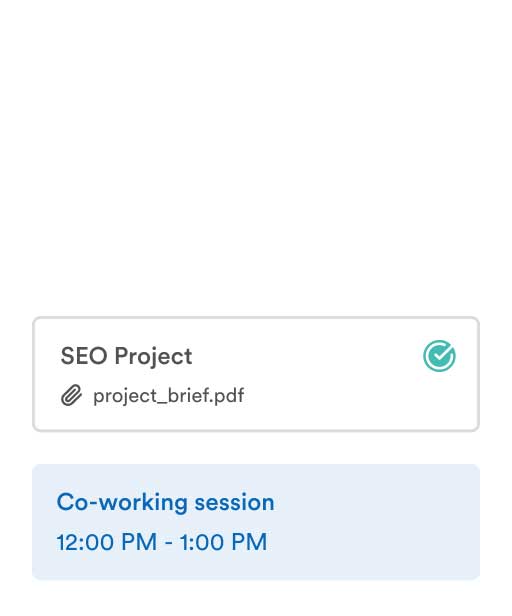The height and width of the screenshot is (616, 512).
Task: Click the 12:00 PM start time
Action: (107, 542)
